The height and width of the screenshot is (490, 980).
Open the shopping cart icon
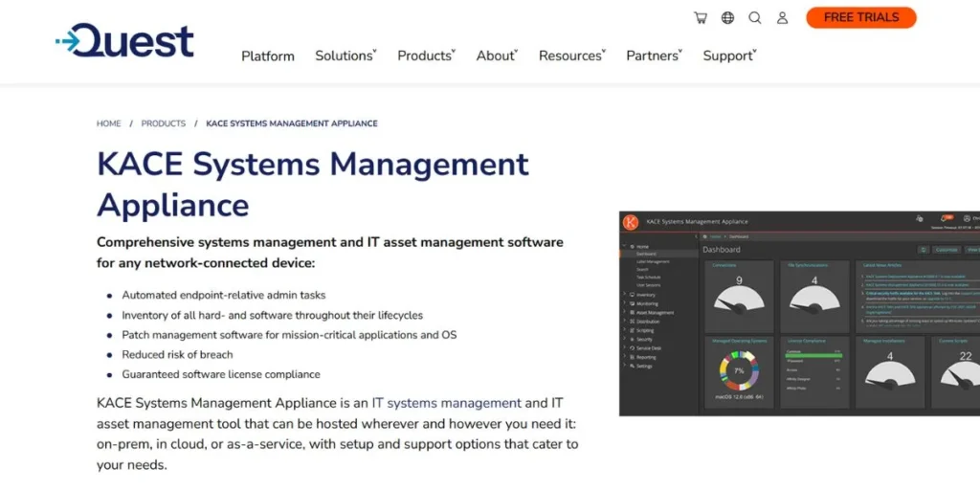coord(701,17)
